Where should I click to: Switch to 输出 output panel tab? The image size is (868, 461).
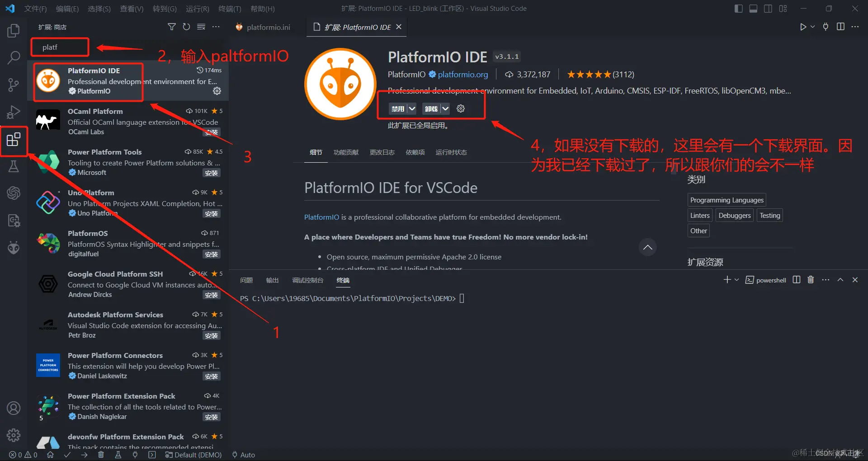coord(272,280)
